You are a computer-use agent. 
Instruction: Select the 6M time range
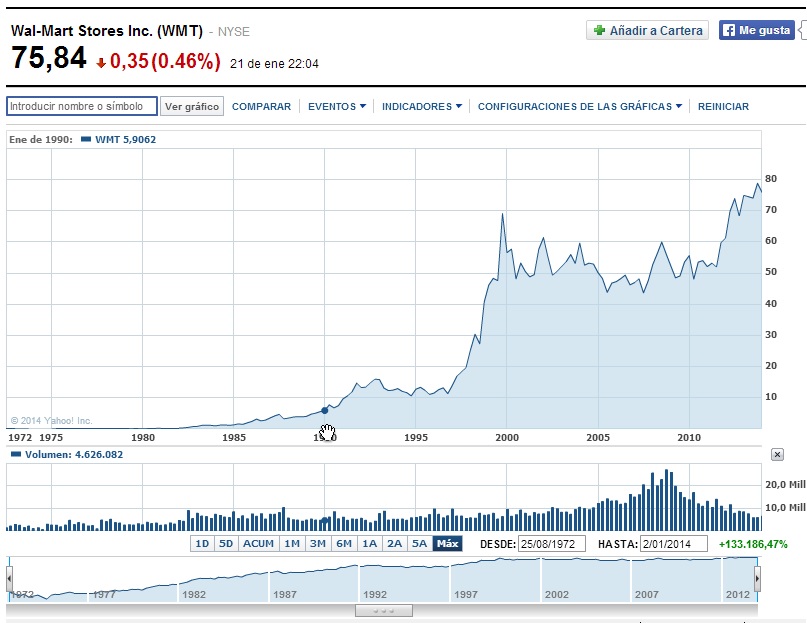coord(344,544)
